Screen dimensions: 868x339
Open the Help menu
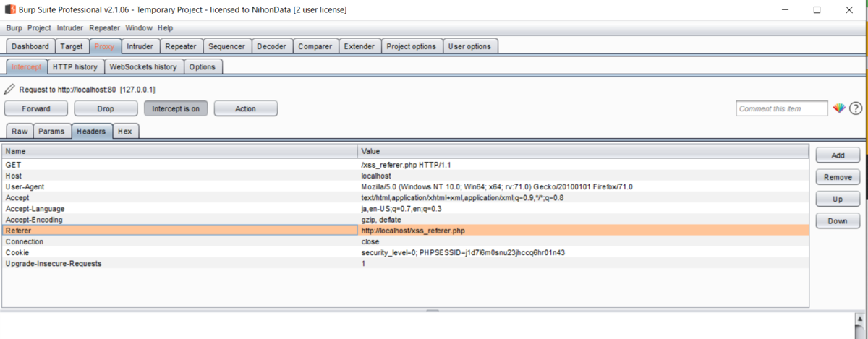click(165, 28)
